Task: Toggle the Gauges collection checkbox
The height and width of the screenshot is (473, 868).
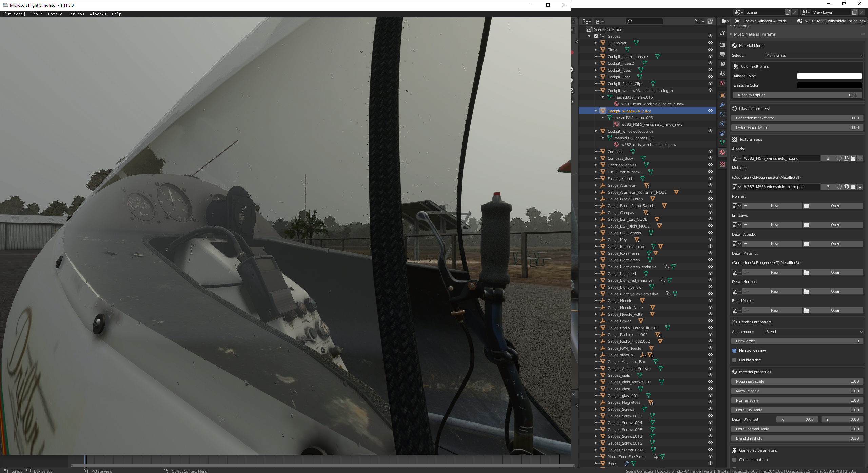Action: pyautogui.click(x=596, y=36)
